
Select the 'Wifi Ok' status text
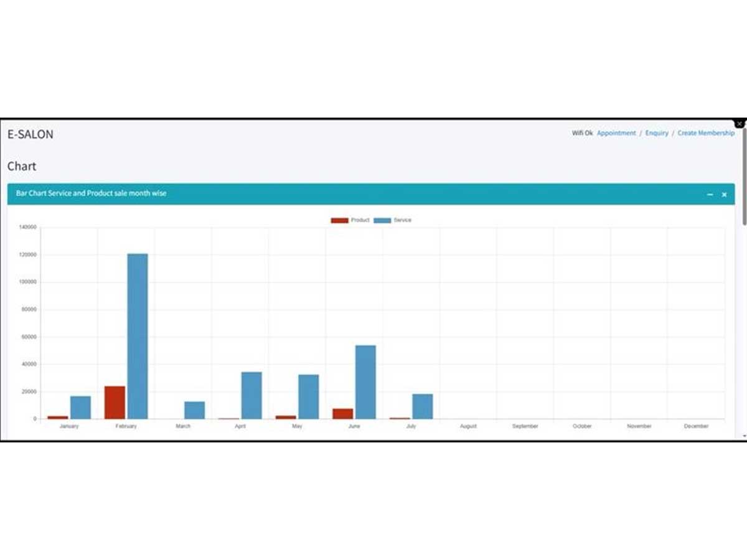582,133
